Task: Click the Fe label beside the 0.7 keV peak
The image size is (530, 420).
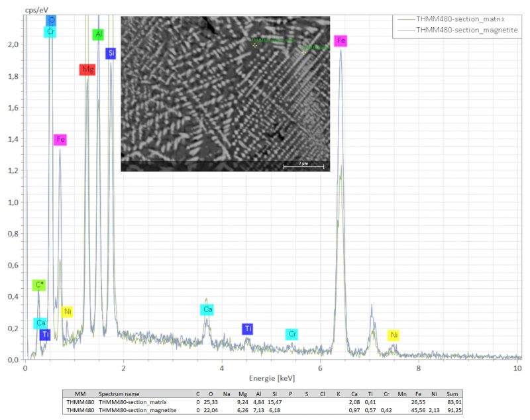Action: 60,140
